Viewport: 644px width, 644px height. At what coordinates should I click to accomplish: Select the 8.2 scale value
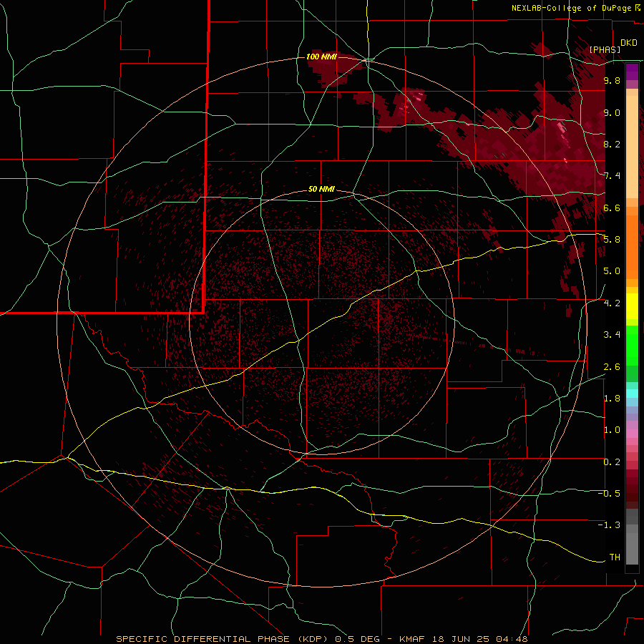pyautogui.click(x=612, y=144)
